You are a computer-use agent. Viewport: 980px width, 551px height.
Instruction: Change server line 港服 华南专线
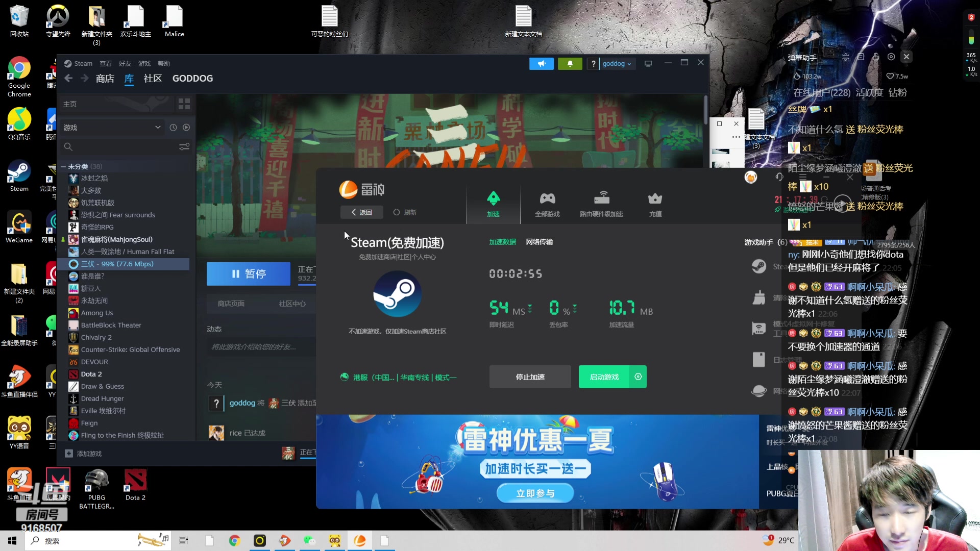coord(399,378)
